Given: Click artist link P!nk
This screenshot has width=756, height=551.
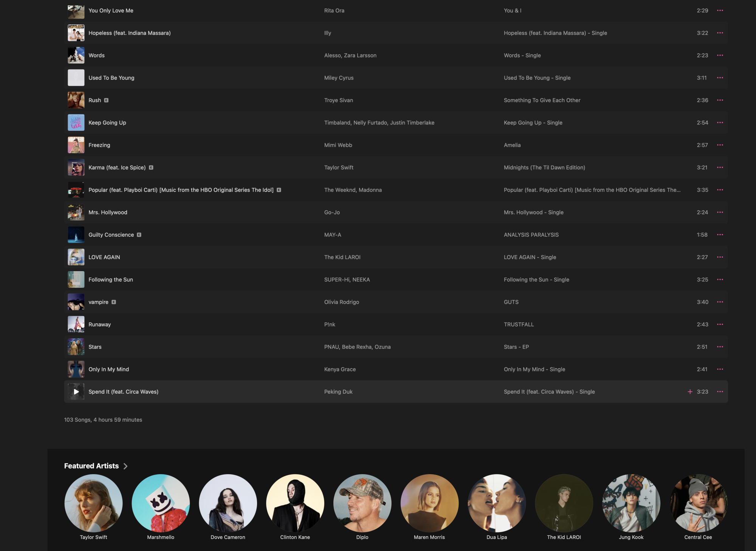Looking at the screenshot, I should click(330, 324).
